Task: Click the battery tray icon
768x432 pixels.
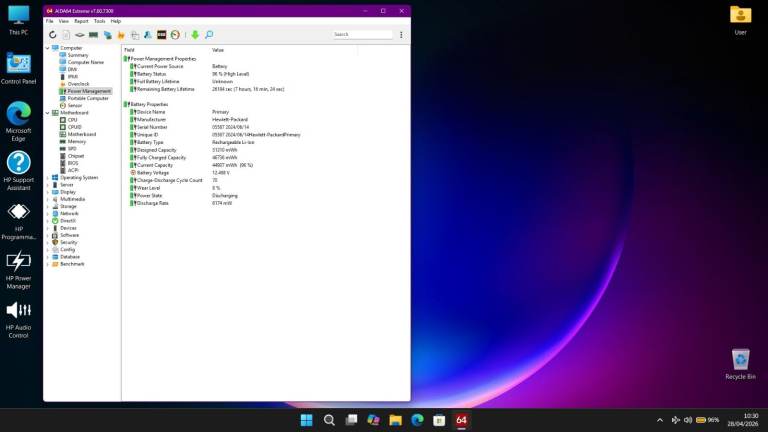Action: pyautogui.click(x=701, y=420)
